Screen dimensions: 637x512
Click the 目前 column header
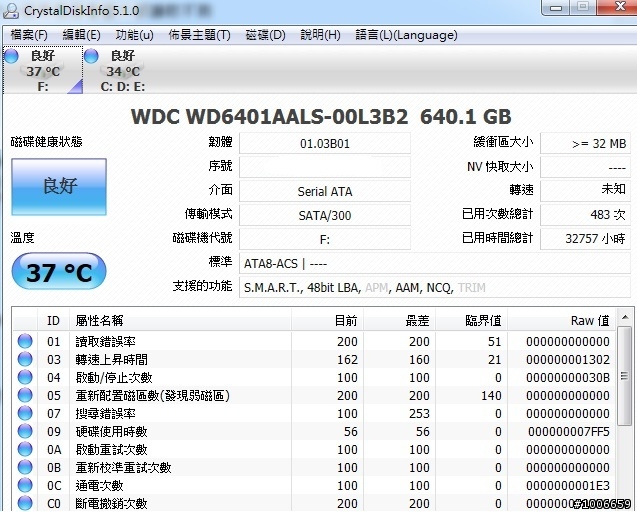pyautogui.click(x=327, y=321)
